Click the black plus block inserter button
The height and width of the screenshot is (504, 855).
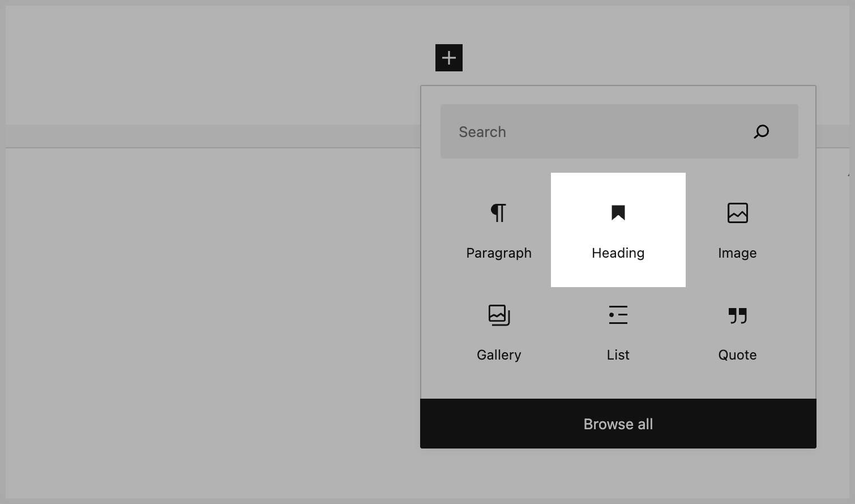(x=448, y=58)
